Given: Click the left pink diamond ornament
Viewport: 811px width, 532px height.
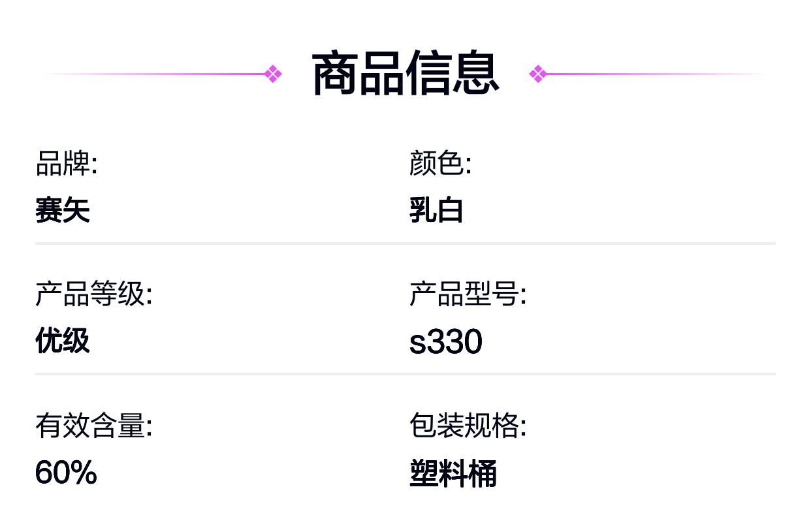Looking at the screenshot, I should coord(273,74).
